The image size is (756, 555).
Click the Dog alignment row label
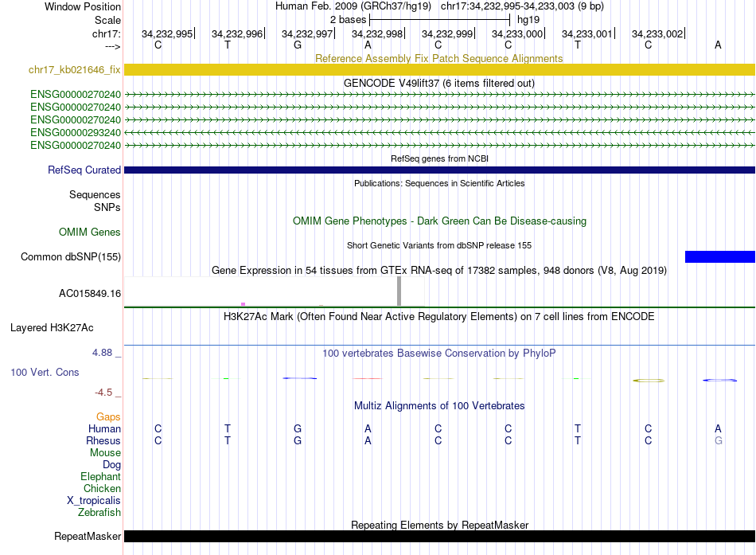pos(111,465)
